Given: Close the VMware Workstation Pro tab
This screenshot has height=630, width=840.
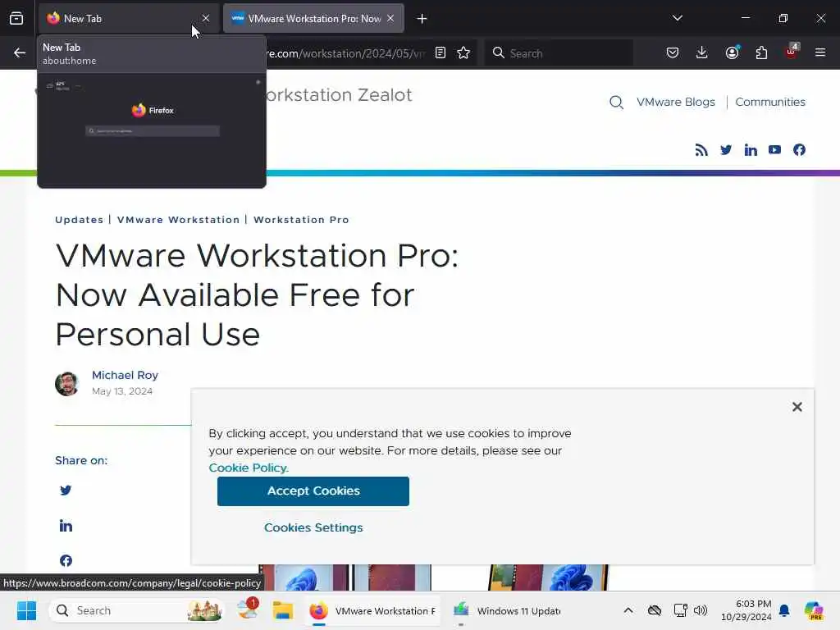Looking at the screenshot, I should coord(390,18).
